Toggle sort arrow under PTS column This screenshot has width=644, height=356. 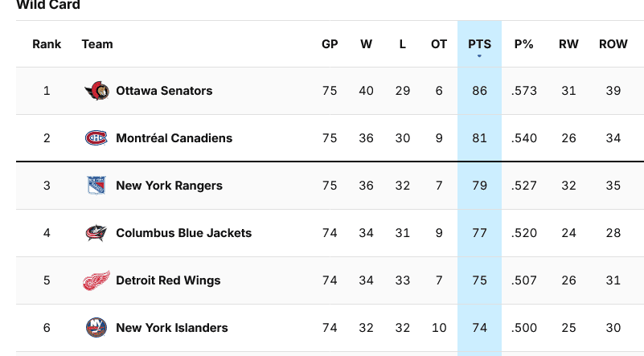tap(479, 56)
